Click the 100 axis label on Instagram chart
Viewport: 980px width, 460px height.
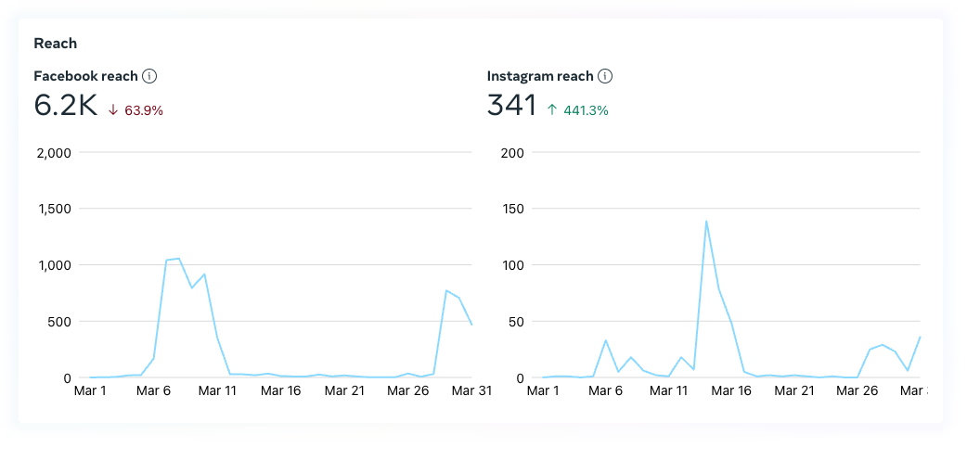coord(513,264)
